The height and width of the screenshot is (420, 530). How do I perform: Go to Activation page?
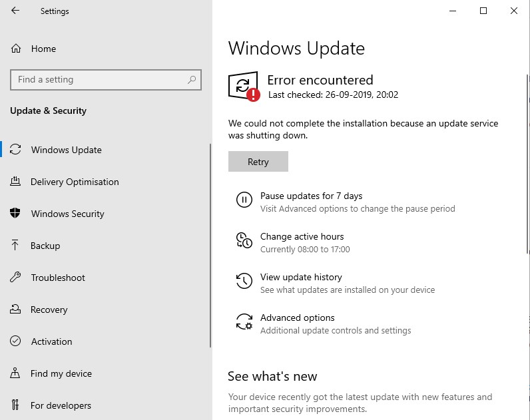[x=51, y=341]
